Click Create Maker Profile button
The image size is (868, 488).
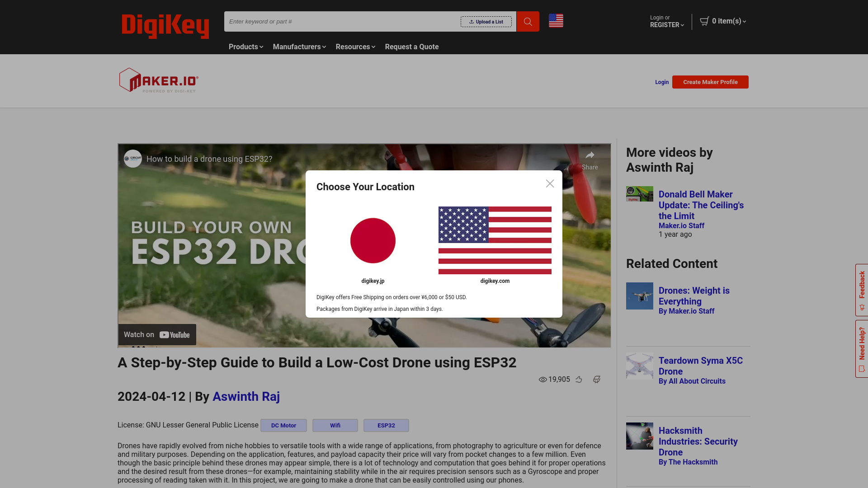tap(710, 82)
